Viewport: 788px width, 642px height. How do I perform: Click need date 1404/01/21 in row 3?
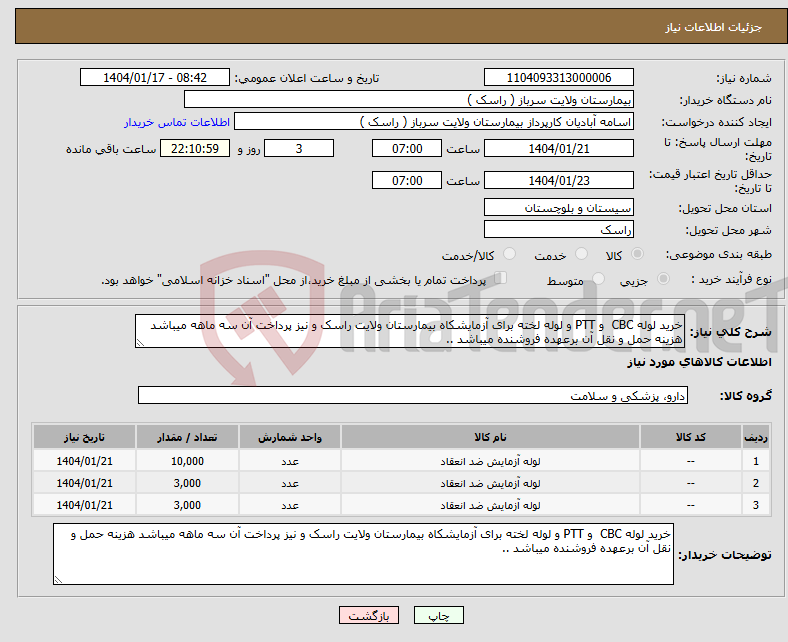pos(84,505)
